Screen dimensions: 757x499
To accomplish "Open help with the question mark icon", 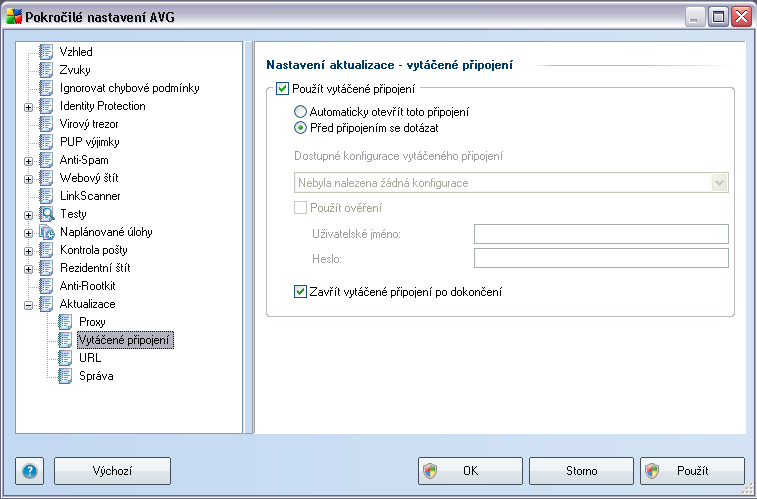I will (x=29, y=471).
